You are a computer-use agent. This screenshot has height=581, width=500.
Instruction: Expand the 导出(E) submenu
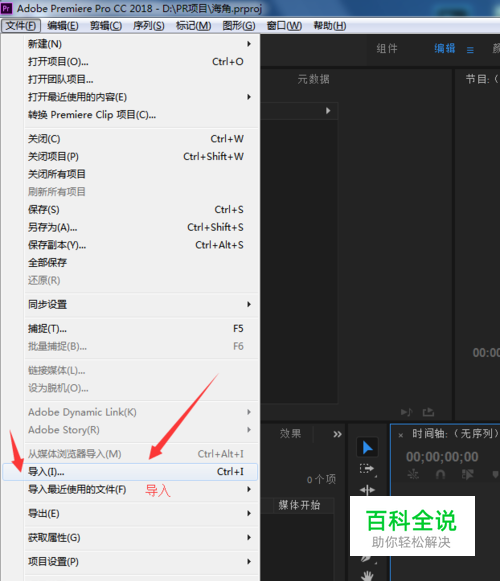point(249,513)
